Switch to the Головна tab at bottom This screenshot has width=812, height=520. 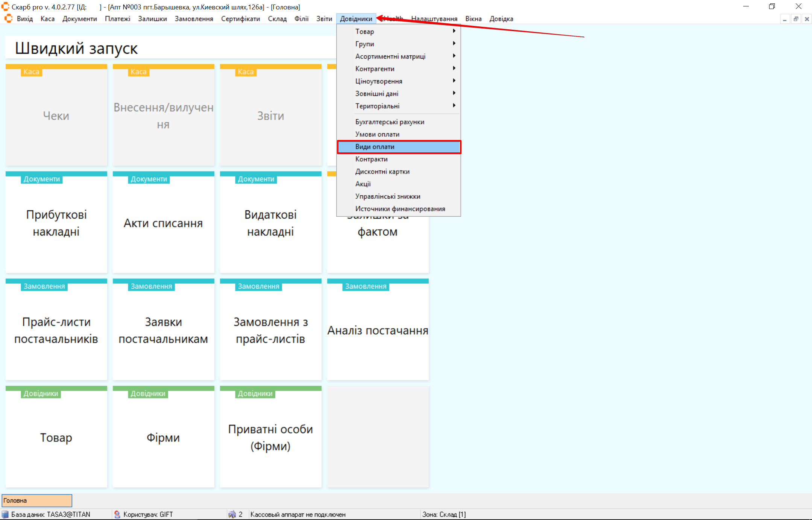(37, 500)
